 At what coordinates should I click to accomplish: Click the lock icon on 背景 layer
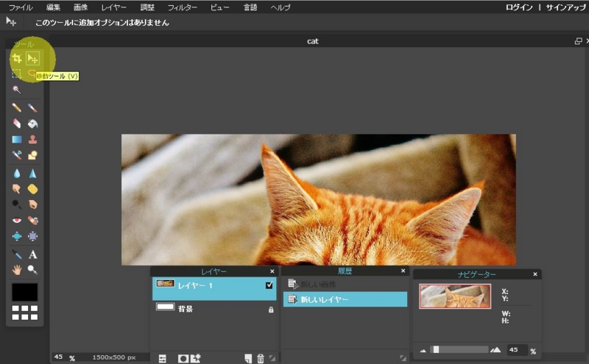271,310
